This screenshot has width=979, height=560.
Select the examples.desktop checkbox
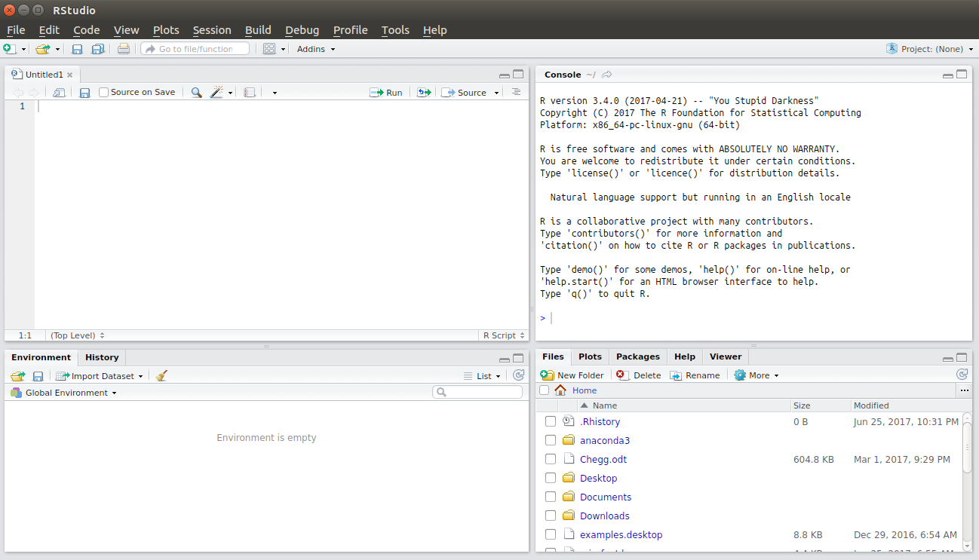pyautogui.click(x=551, y=534)
